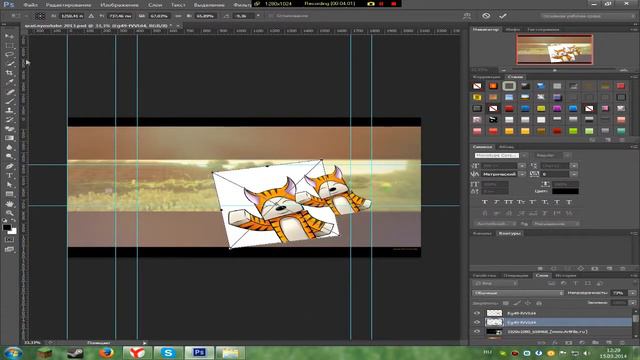Select the Pen tool
The width and height of the screenshot is (640, 360).
pyautogui.click(x=9, y=166)
